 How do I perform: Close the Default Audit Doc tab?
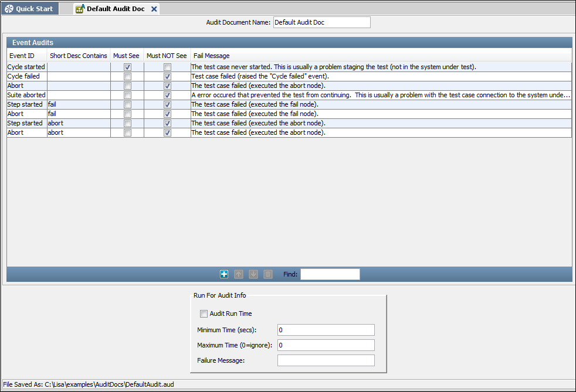coord(154,9)
